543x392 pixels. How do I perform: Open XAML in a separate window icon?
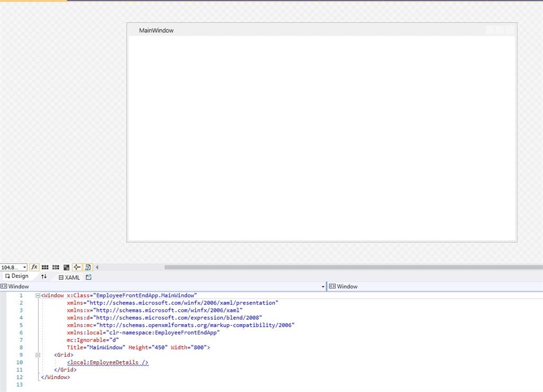tap(88, 277)
